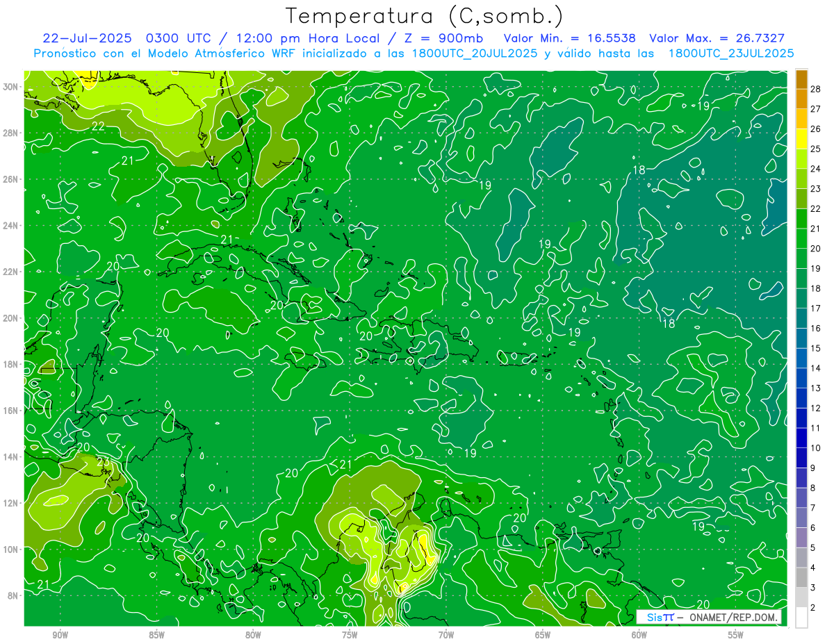Screen dimensions: 834x644
Task: Click the "80W" longitude axis label
Action: (x=253, y=635)
